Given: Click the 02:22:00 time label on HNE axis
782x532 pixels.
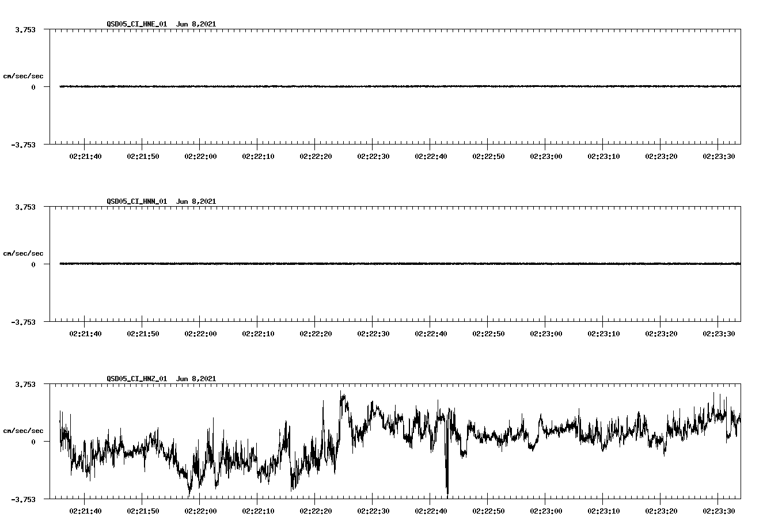Looking at the screenshot, I should click(200, 157).
